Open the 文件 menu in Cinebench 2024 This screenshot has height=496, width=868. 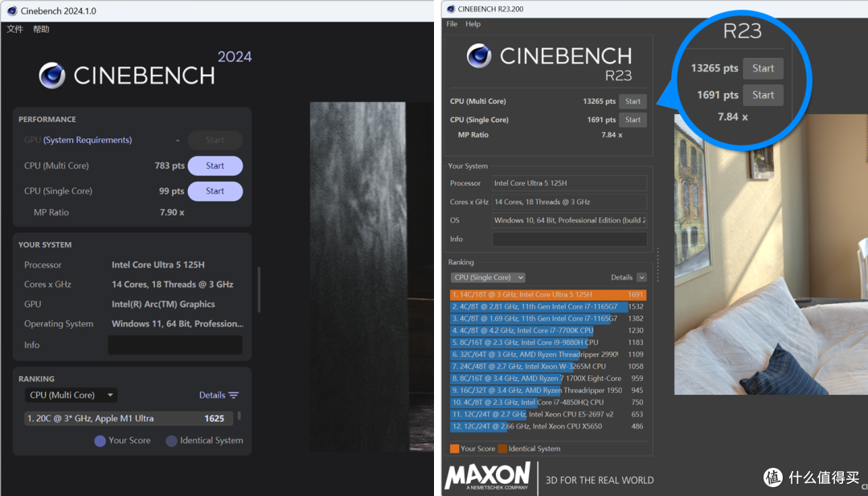click(15, 29)
